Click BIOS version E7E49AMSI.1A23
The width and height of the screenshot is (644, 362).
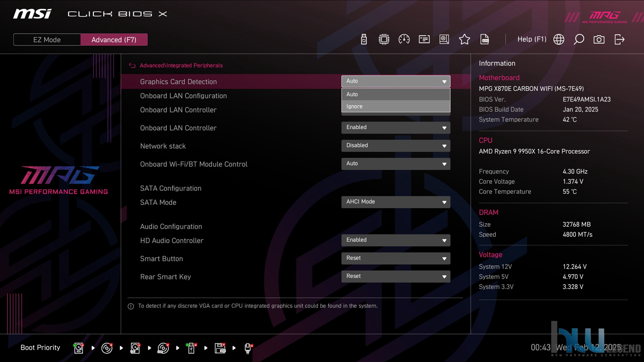586,99
